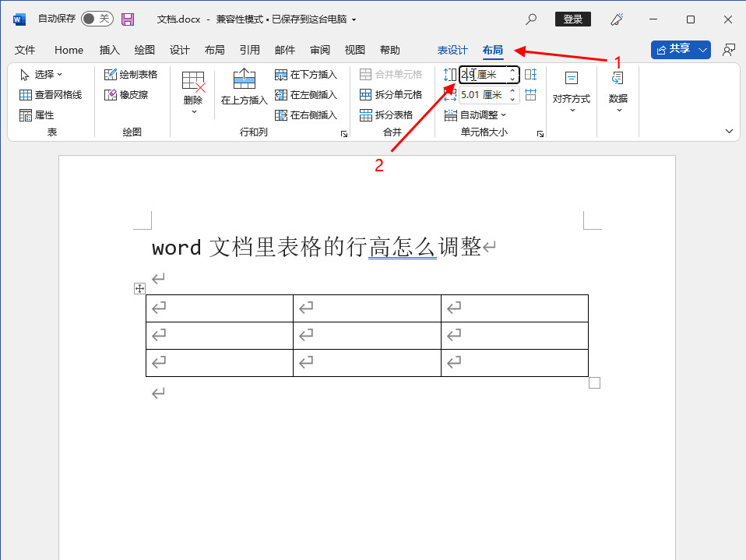Open the page 布局 tab next to 设计
The image size is (746, 560).
[215, 50]
